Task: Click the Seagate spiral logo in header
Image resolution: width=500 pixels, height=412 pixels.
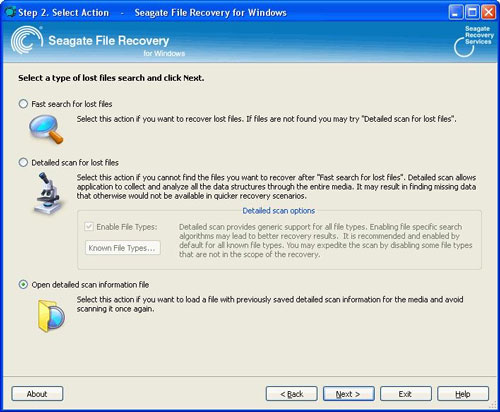Action: 27,40
